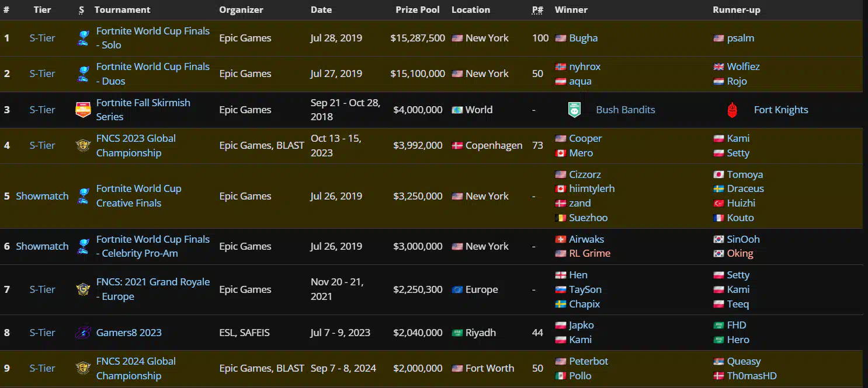The height and width of the screenshot is (388, 868).
Task: Click the Bush Bandits team logo
Action: (x=575, y=110)
